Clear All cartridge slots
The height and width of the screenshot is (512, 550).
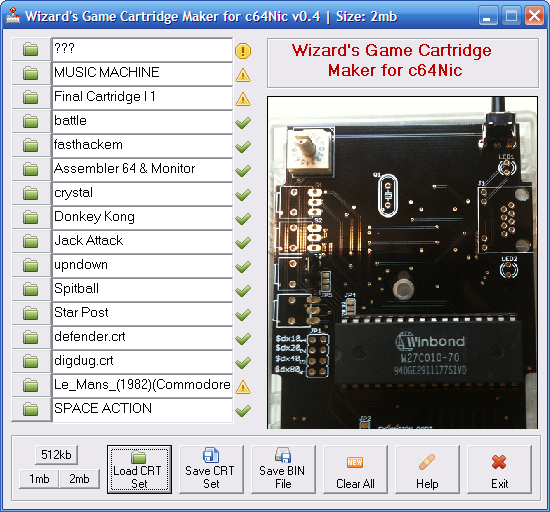pyautogui.click(x=355, y=470)
